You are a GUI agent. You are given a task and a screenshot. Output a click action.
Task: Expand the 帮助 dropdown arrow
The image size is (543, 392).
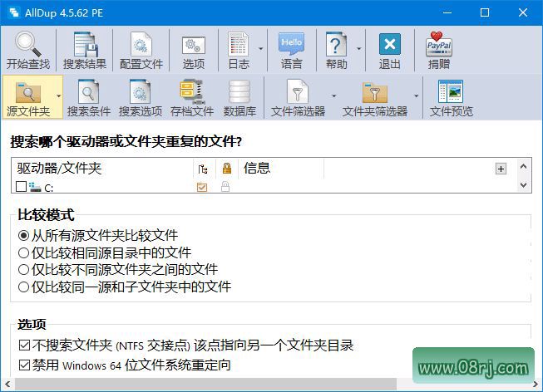click(358, 48)
